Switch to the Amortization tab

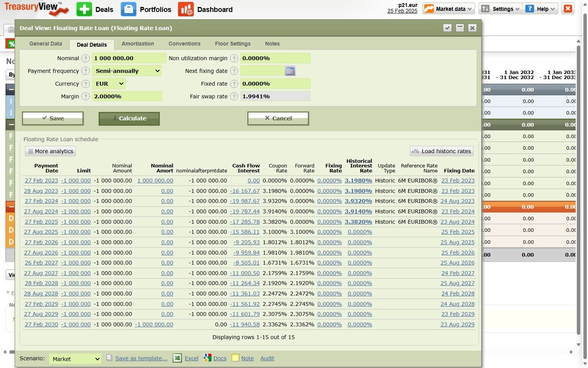(x=138, y=44)
